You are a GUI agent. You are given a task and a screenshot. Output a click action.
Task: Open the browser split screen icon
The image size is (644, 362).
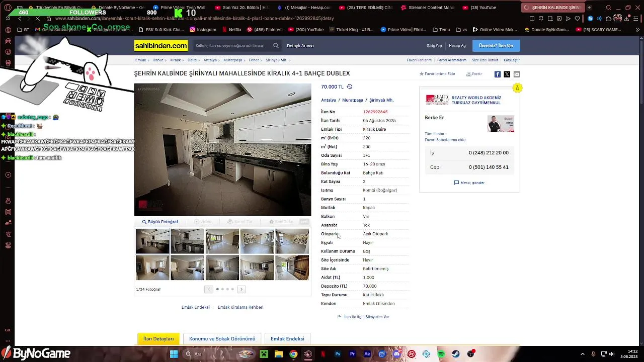click(532, 19)
